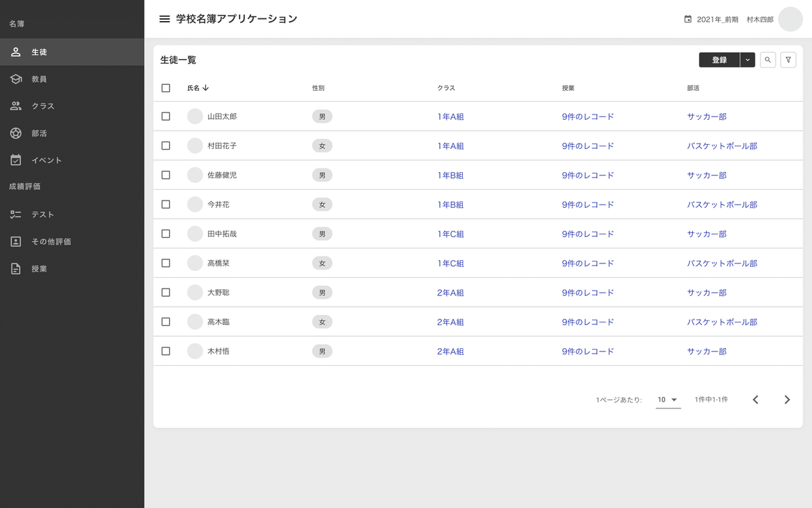This screenshot has width=812, height=508.
Task: Click 山田太郎's avatar circle
Action: tap(195, 117)
